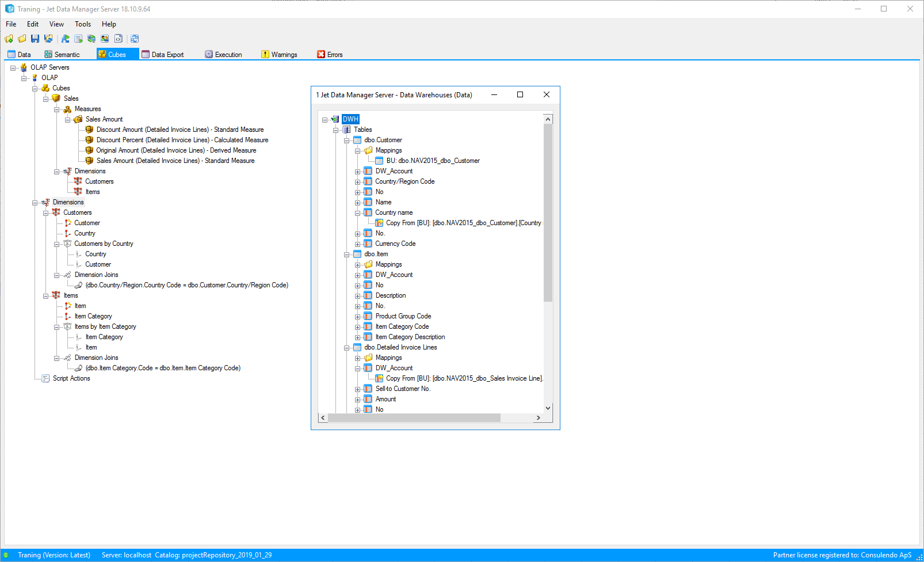Switch to the Semantic tab
This screenshot has width=924, height=562.
tap(62, 54)
